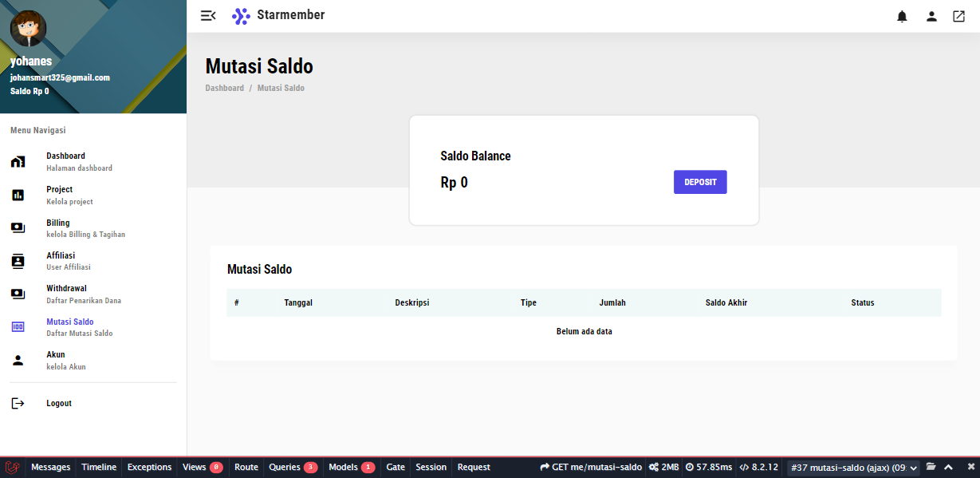Click the user profile icon in the header
Image resolution: width=980 pixels, height=478 pixels.
(931, 16)
